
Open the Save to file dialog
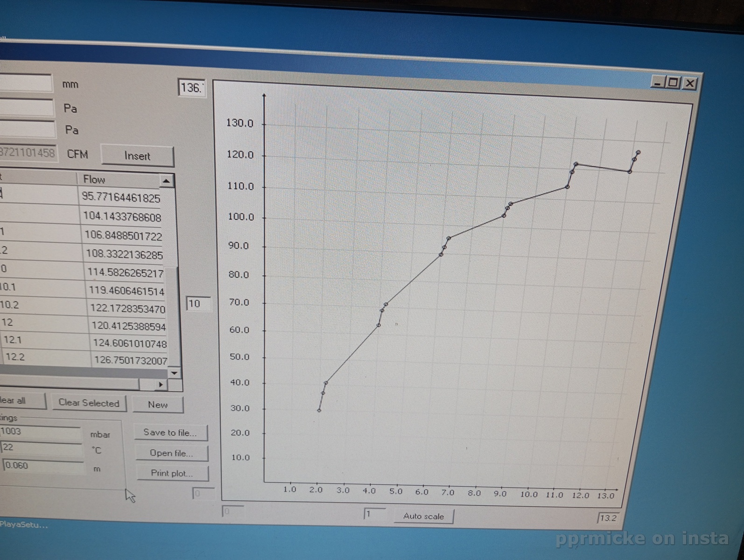[x=170, y=433]
